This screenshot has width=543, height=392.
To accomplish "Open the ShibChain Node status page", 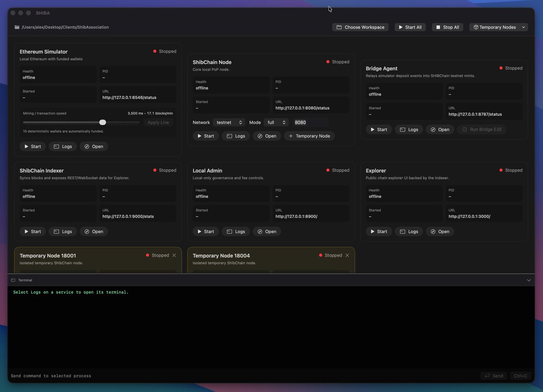I will click(x=267, y=136).
